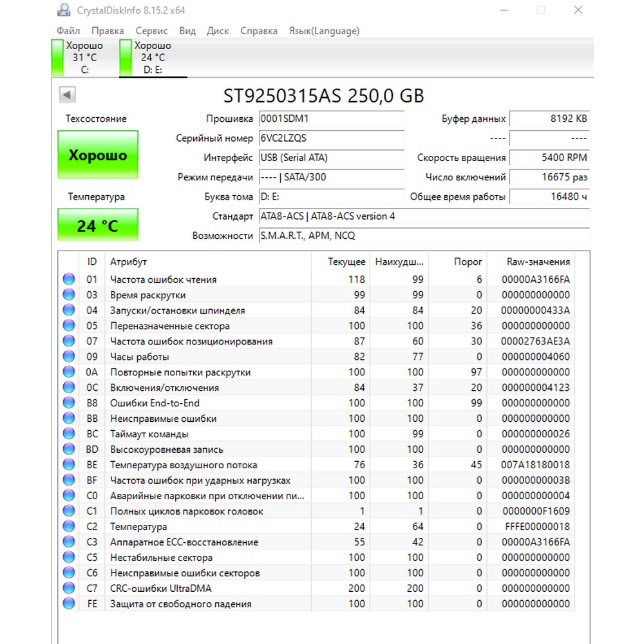
Task: Click the status circle for Полных циклов парковок головок
Action: coord(69,511)
